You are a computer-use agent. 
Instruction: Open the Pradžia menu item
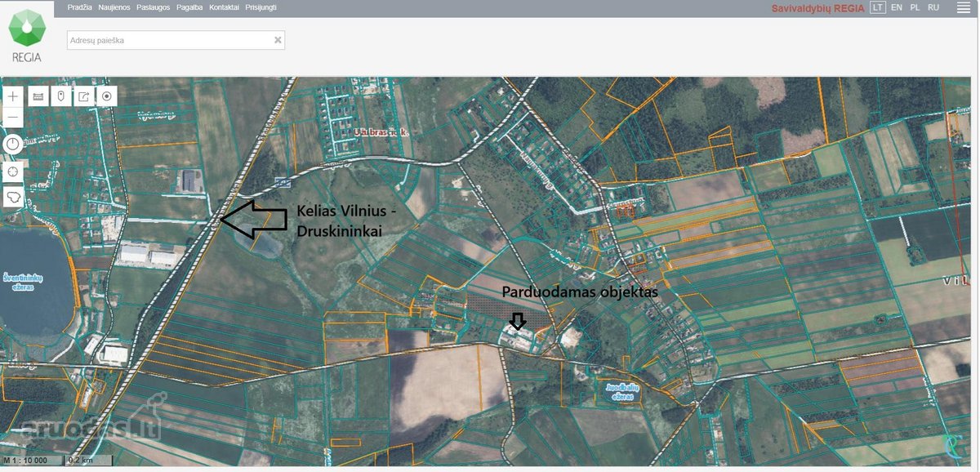79,7
